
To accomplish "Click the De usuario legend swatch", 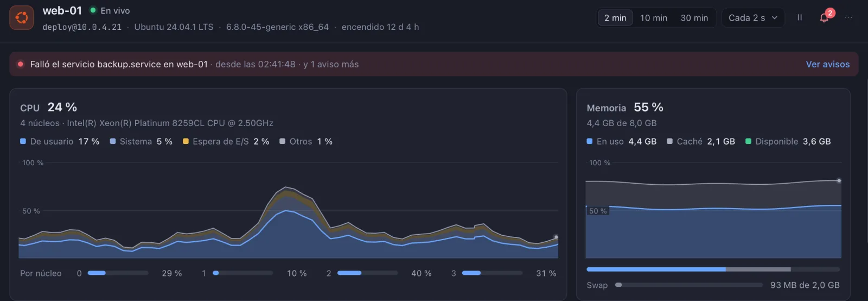I will pos(23,141).
